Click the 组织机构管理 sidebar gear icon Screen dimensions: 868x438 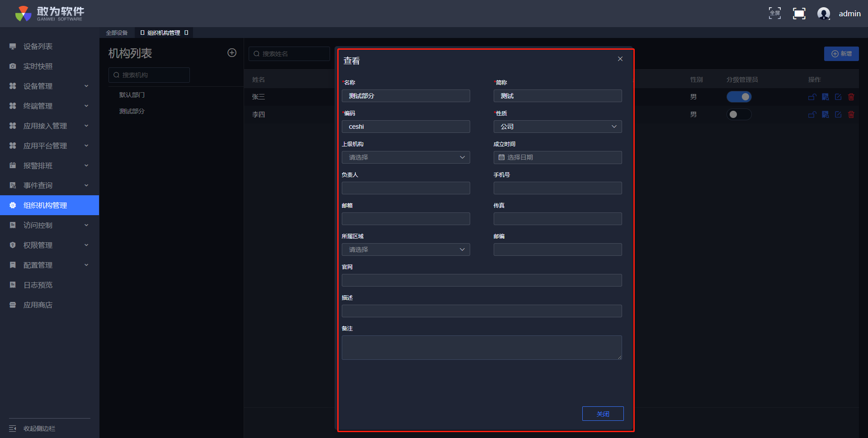pos(13,205)
